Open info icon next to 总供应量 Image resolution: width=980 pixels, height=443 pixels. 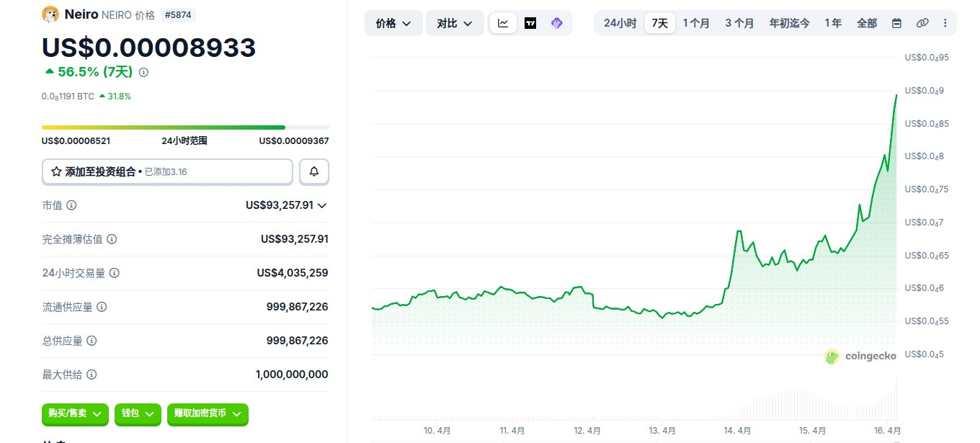tap(92, 341)
